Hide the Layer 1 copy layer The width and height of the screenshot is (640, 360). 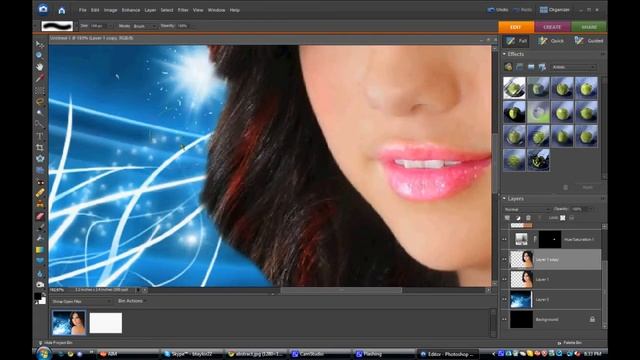(x=504, y=260)
